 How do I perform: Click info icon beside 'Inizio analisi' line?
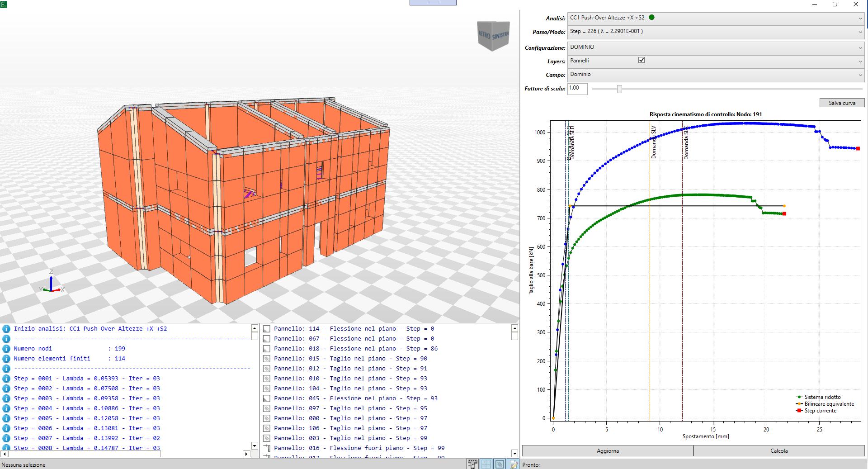pos(6,329)
